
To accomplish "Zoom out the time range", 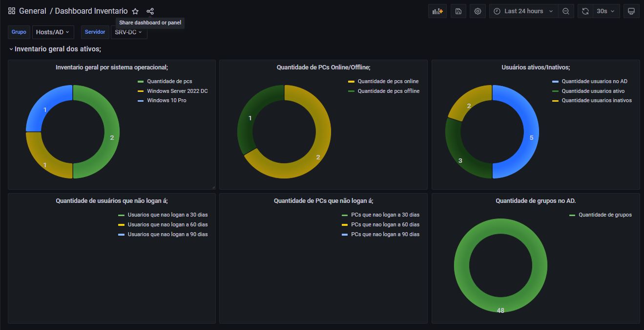I will point(566,11).
